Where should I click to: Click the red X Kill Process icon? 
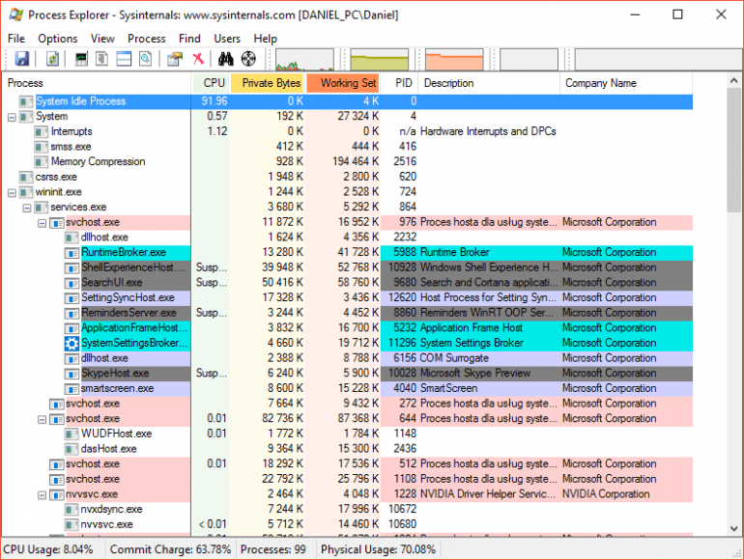[198, 59]
